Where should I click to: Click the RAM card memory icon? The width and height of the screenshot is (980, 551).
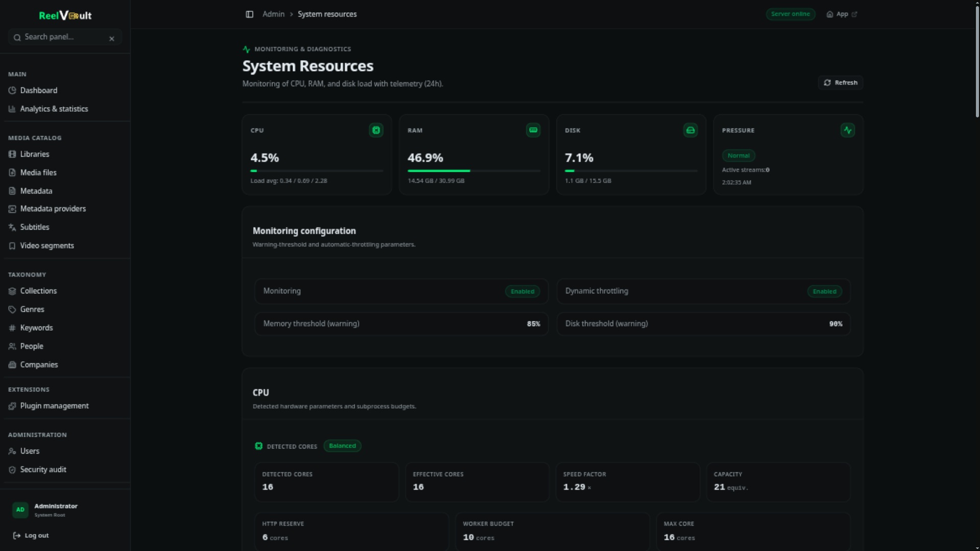pyautogui.click(x=533, y=130)
